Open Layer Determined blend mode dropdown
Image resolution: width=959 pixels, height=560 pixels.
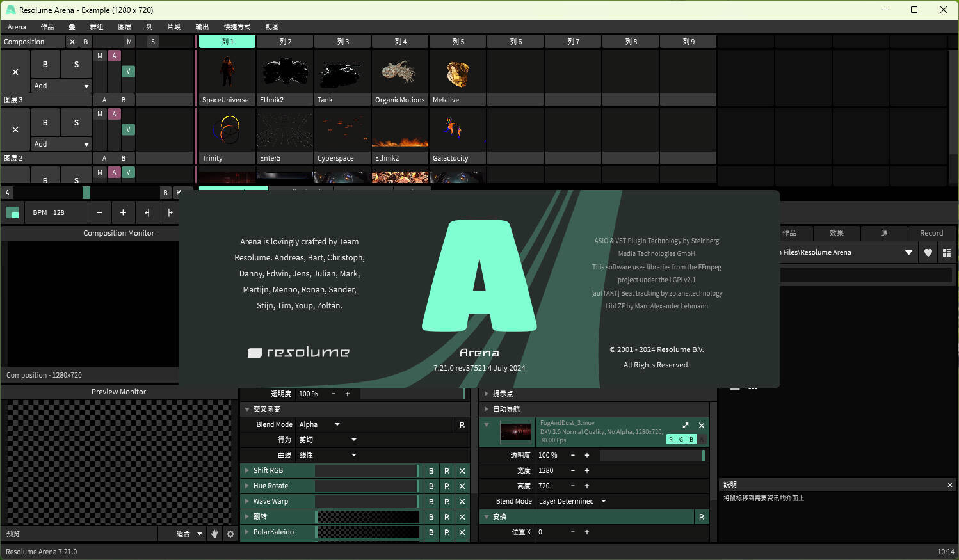pyautogui.click(x=572, y=501)
